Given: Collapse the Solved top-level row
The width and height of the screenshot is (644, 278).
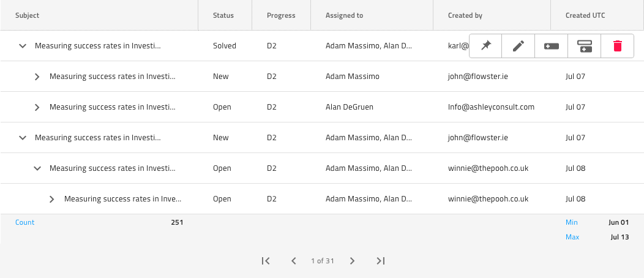Looking at the screenshot, I should coord(23,46).
